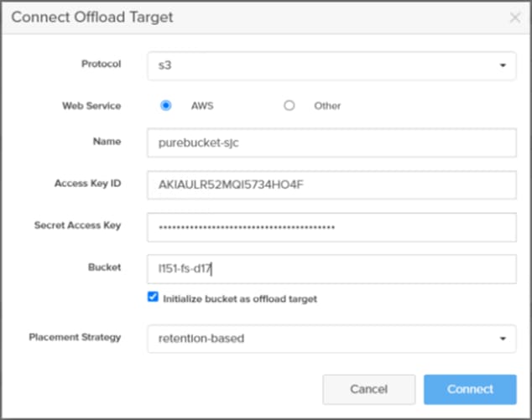Expand the retention-based Placement Strategy dropdown
The height and width of the screenshot is (420, 532).
(331, 339)
